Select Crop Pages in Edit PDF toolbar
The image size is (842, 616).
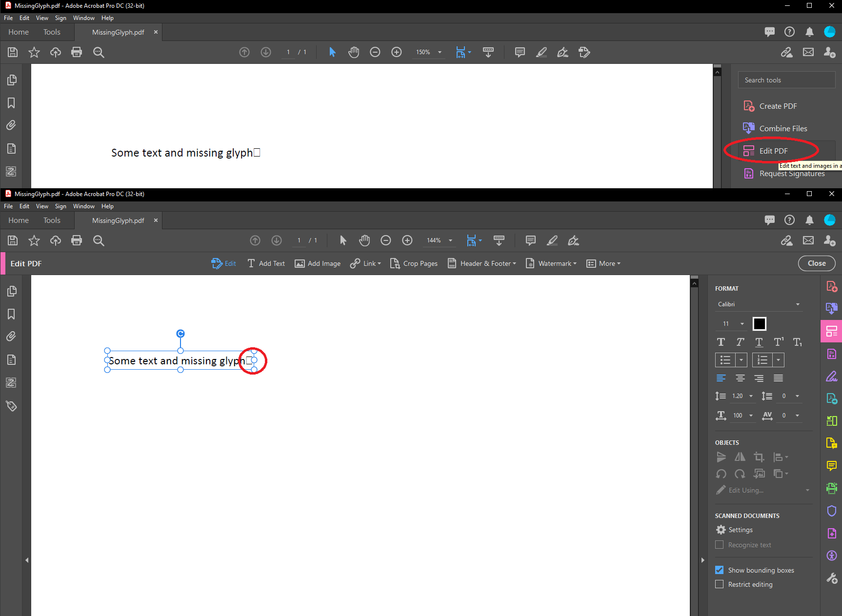pyautogui.click(x=414, y=264)
